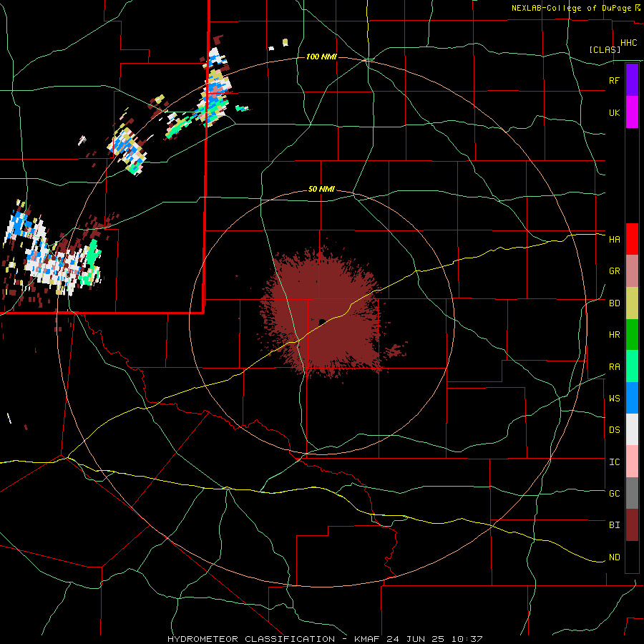
Task: Click the NEXLAB-College of DuPage text
Action: pyautogui.click(x=572, y=8)
